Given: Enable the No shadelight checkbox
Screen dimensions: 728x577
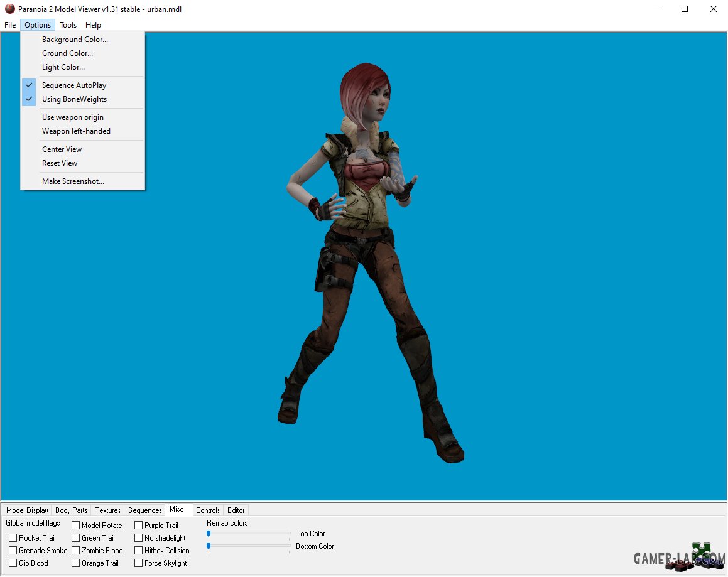Looking at the screenshot, I should click(138, 538).
